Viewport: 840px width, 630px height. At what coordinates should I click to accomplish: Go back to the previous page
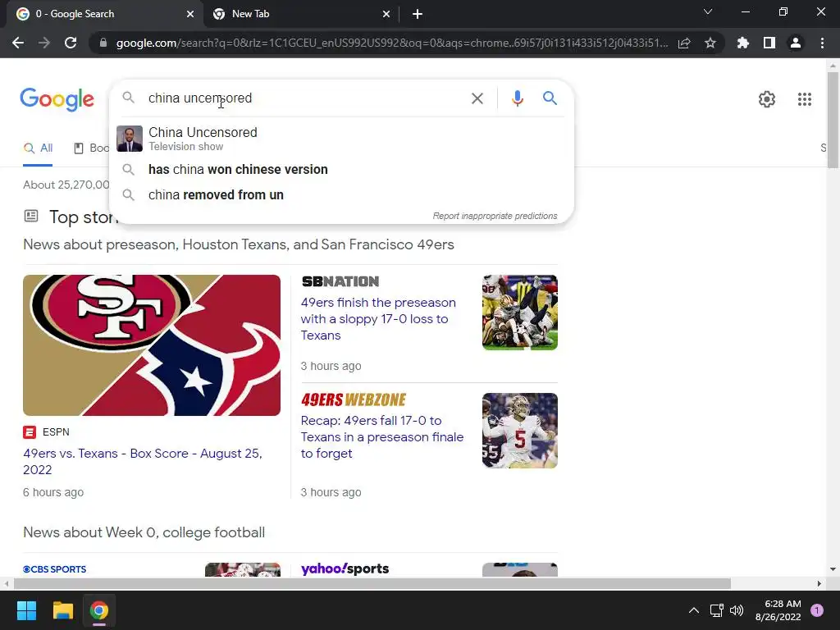pos(18,43)
